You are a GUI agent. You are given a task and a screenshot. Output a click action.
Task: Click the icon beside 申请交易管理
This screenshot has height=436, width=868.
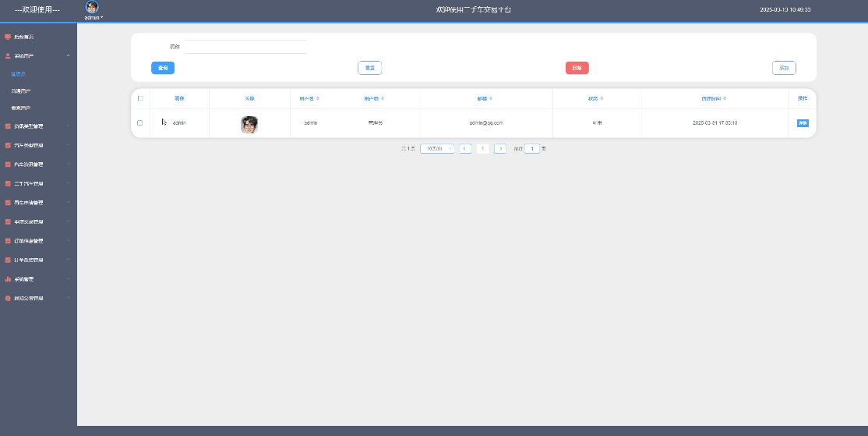click(8, 222)
